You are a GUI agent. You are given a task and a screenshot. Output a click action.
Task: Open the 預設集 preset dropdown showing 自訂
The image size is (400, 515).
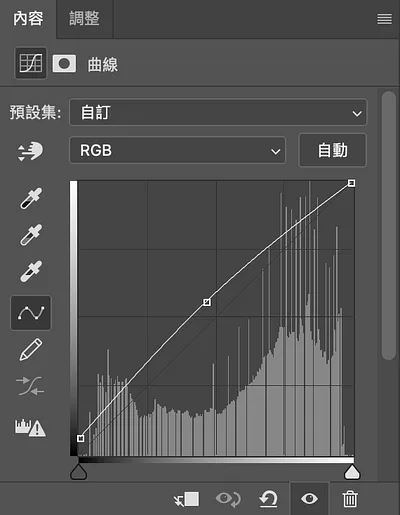tap(218, 112)
